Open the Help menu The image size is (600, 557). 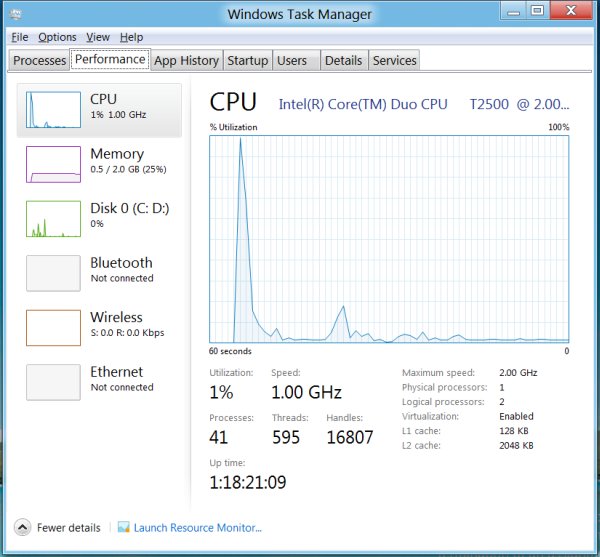pyautogui.click(x=131, y=37)
